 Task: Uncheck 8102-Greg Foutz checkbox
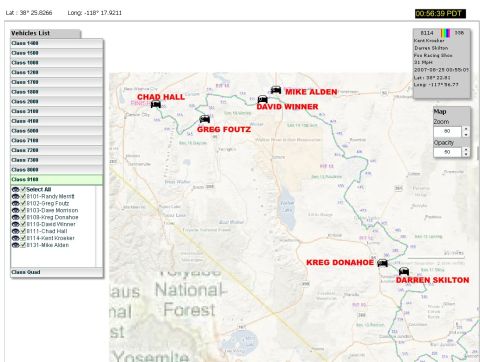pos(23,203)
